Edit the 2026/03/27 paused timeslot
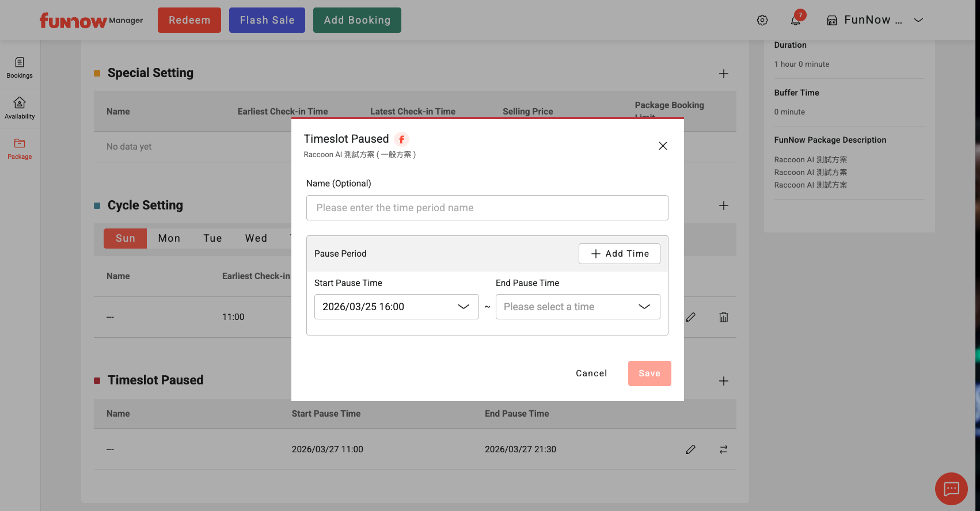Screen dimensions: 980x511 [x=691, y=449]
